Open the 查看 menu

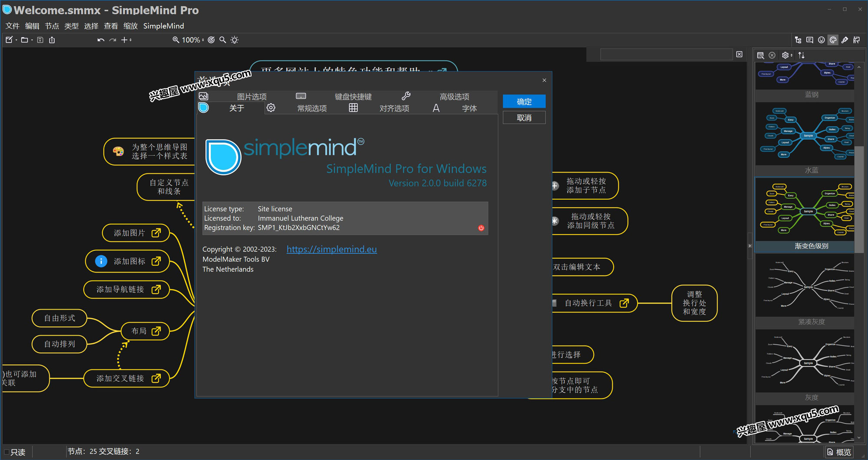coord(111,26)
